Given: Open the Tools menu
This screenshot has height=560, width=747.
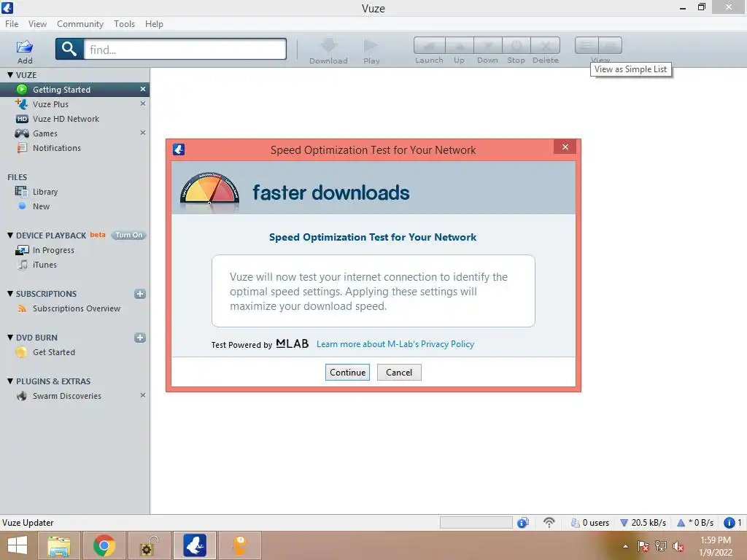Looking at the screenshot, I should (x=124, y=24).
